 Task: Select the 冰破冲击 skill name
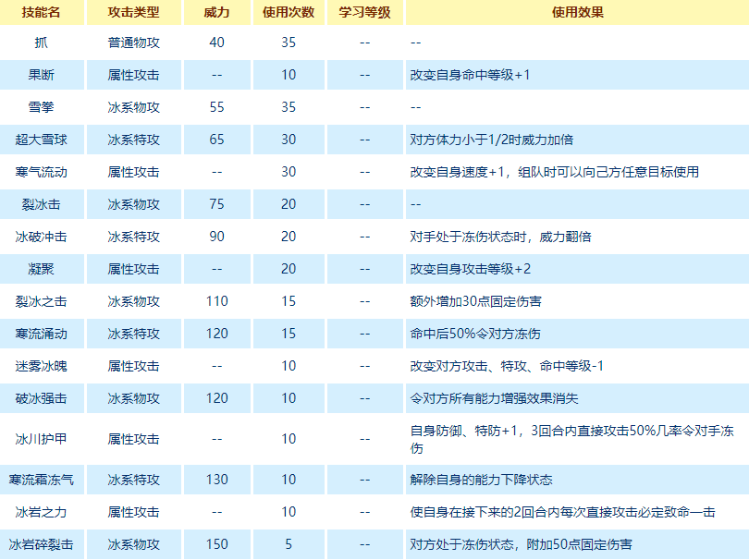point(42,237)
